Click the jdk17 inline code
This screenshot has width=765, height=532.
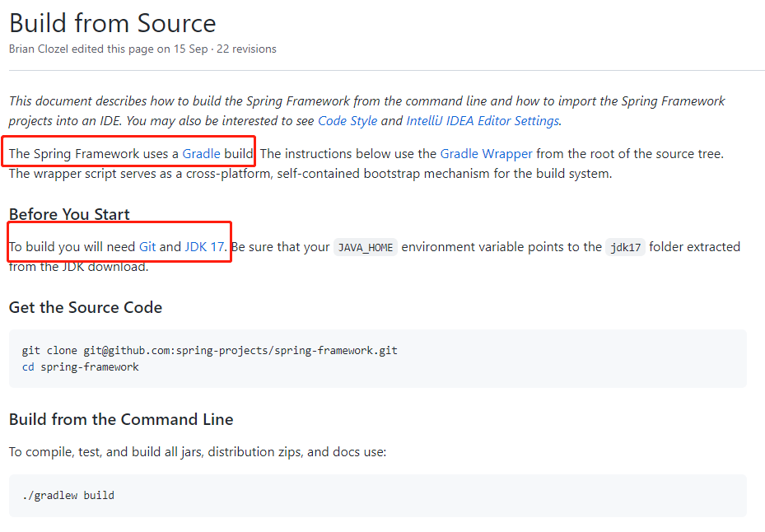[626, 247]
